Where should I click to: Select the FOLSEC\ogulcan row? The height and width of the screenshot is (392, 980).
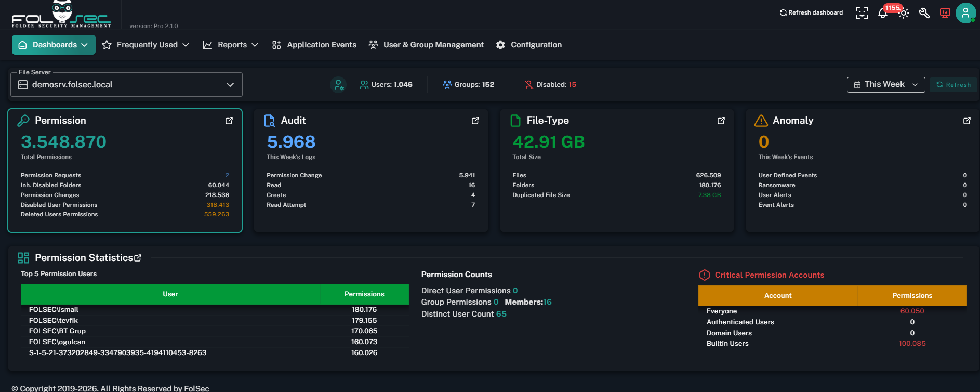215,342
